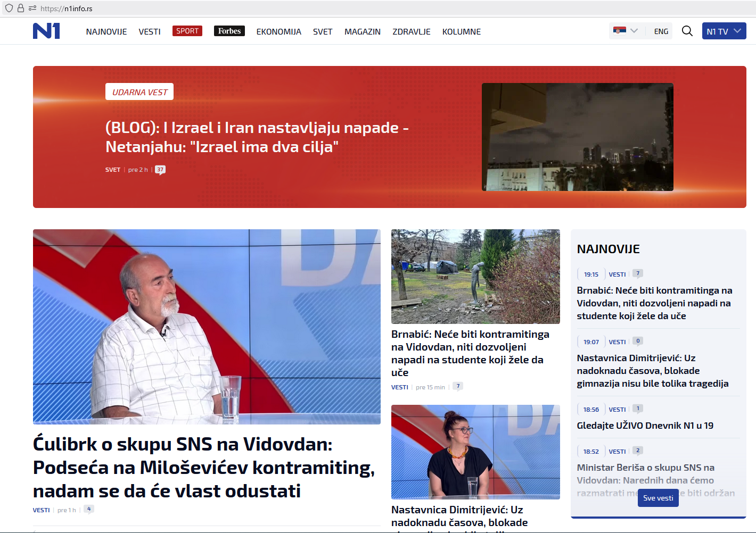Image resolution: width=756 pixels, height=533 pixels.
Task: Open the Serbian flag language dropdown
Action: coord(626,31)
